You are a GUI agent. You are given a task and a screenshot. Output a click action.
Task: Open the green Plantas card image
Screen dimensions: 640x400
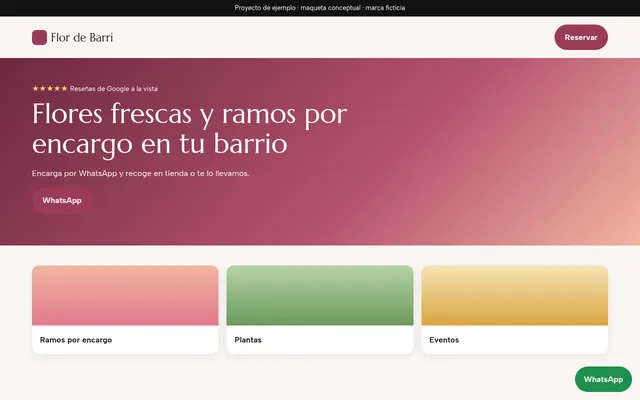pyautogui.click(x=320, y=296)
